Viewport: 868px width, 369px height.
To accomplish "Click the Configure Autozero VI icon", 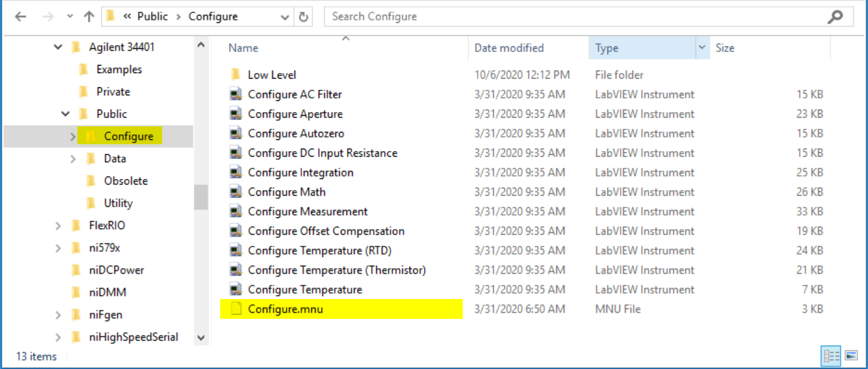I will click(x=236, y=133).
